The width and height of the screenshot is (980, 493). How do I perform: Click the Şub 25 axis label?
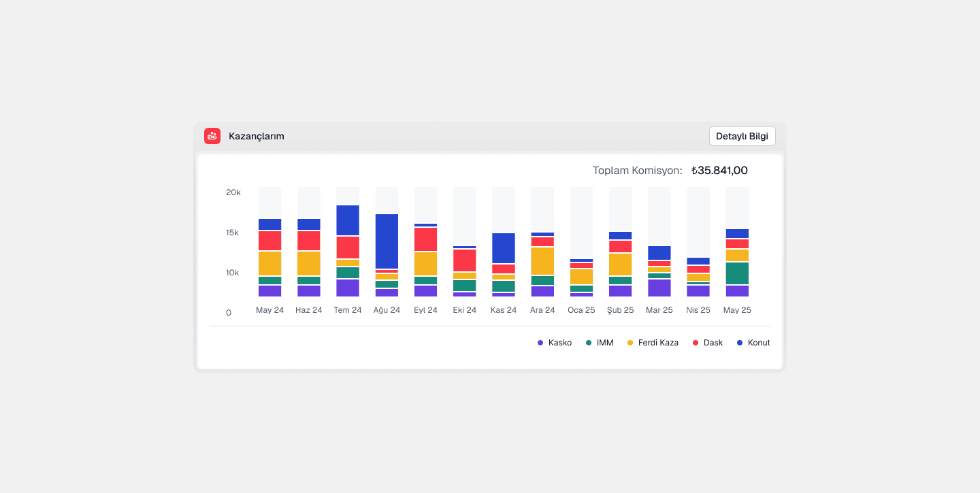(x=620, y=310)
